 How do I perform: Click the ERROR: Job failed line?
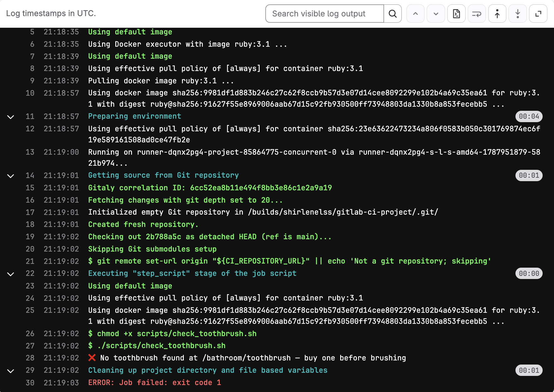pyautogui.click(x=154, y=383)
